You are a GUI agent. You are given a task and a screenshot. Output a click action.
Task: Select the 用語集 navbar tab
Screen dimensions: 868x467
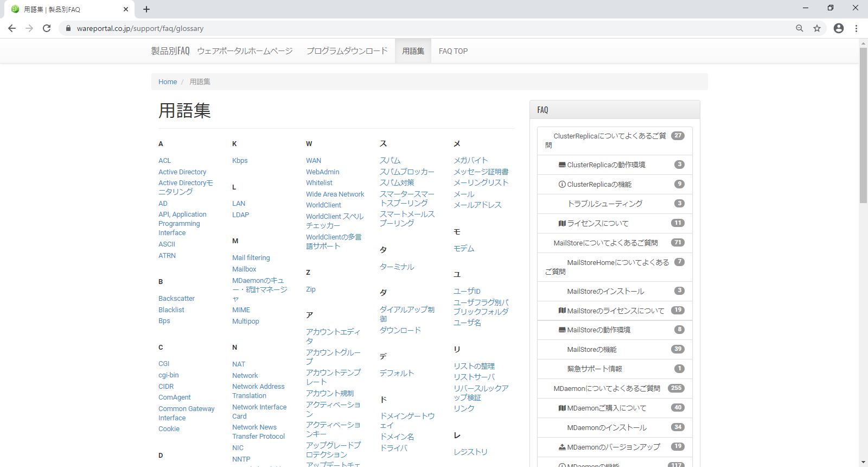point(413,51)
